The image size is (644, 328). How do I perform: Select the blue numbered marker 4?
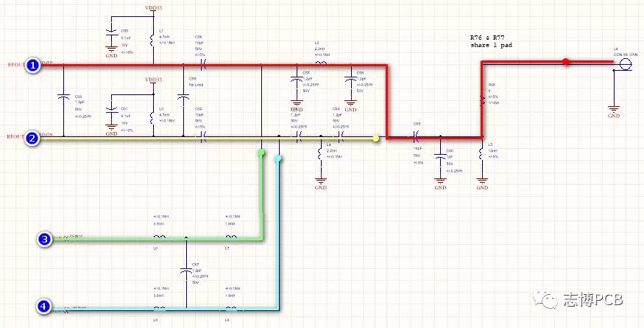44,306
